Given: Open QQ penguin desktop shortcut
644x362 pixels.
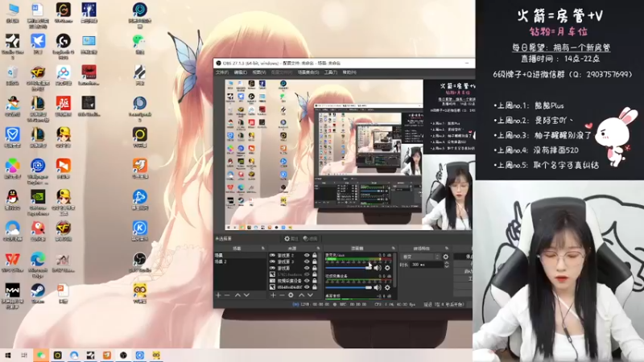Looking at the screenshot, I should click(12, 200).
